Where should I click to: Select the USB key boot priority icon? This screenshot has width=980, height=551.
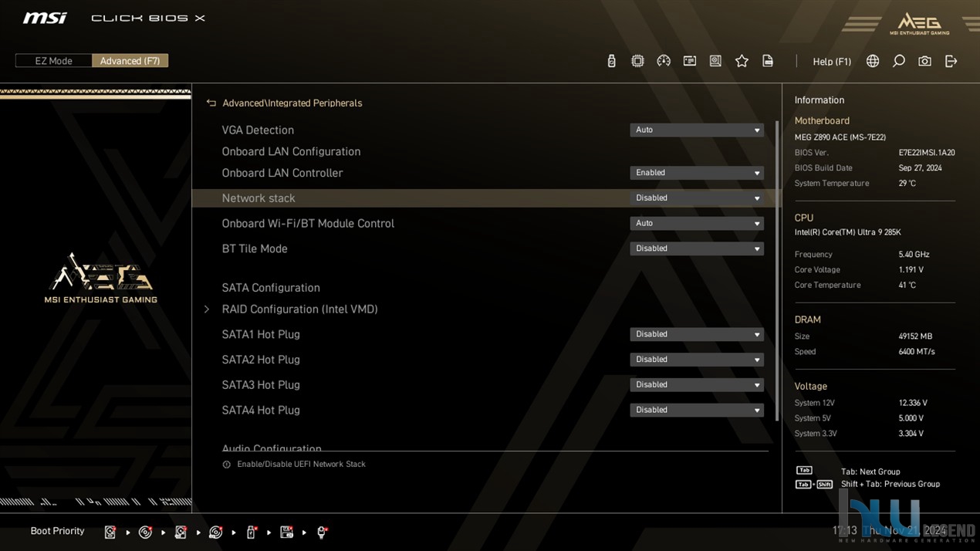pos(251,532)
